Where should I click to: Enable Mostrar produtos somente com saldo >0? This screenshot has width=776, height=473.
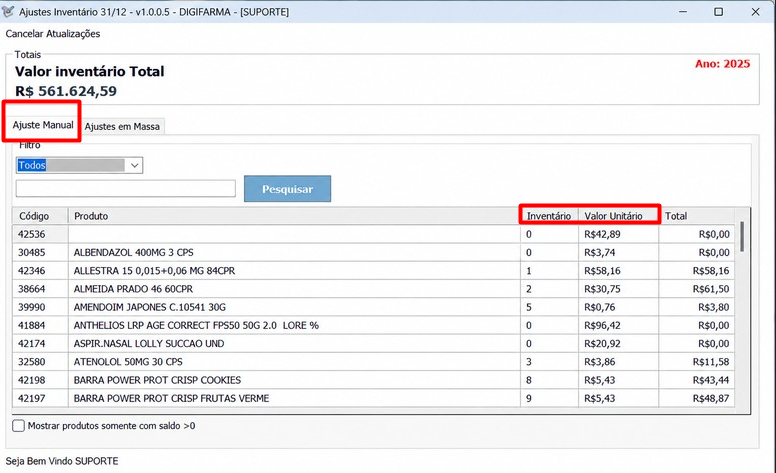[18, 426]
